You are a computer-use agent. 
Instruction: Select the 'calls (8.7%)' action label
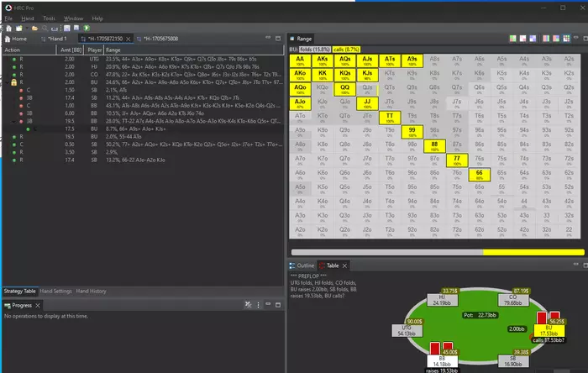click(346, 50)
